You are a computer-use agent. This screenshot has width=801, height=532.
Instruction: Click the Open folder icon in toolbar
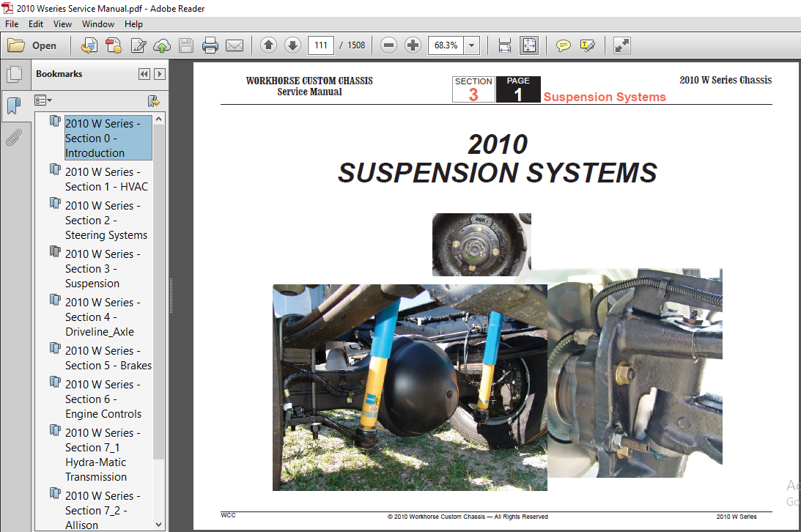point(16,45)
